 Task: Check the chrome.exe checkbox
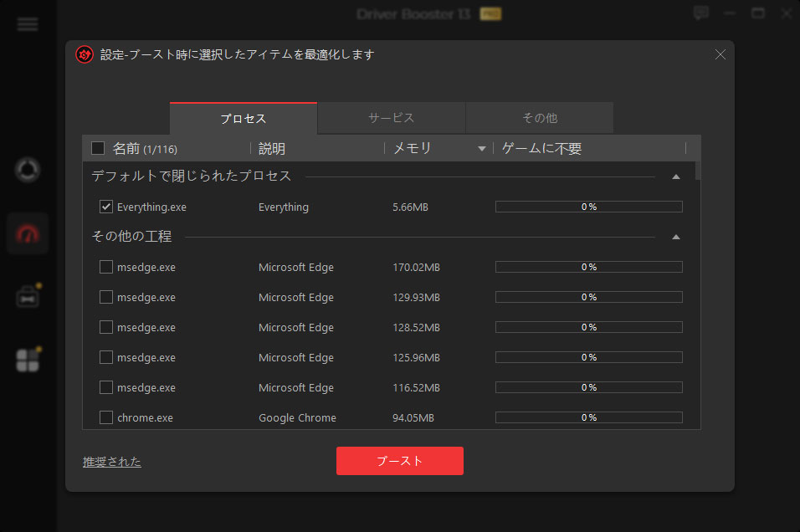click(106, 417)
